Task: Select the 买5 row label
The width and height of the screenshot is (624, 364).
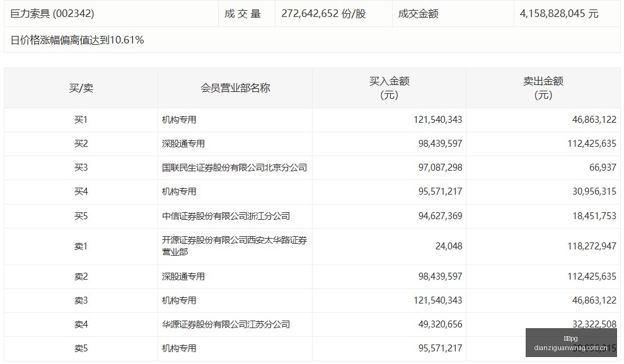Action: [81, 216]
